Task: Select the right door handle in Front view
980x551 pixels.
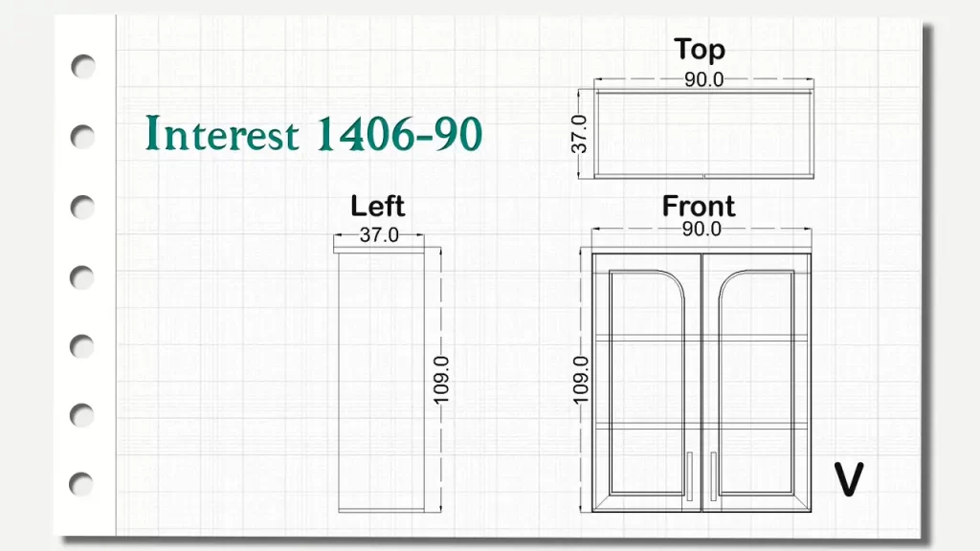Action: click(713, 474)
